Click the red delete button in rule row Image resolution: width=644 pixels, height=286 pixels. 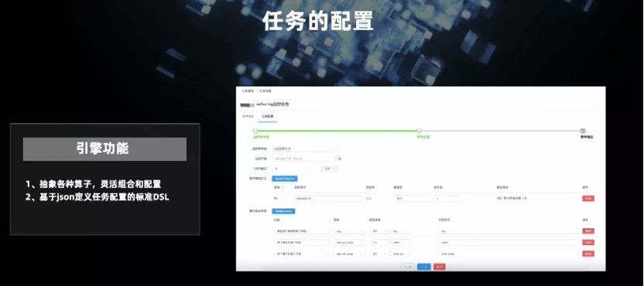pos(588,199)
